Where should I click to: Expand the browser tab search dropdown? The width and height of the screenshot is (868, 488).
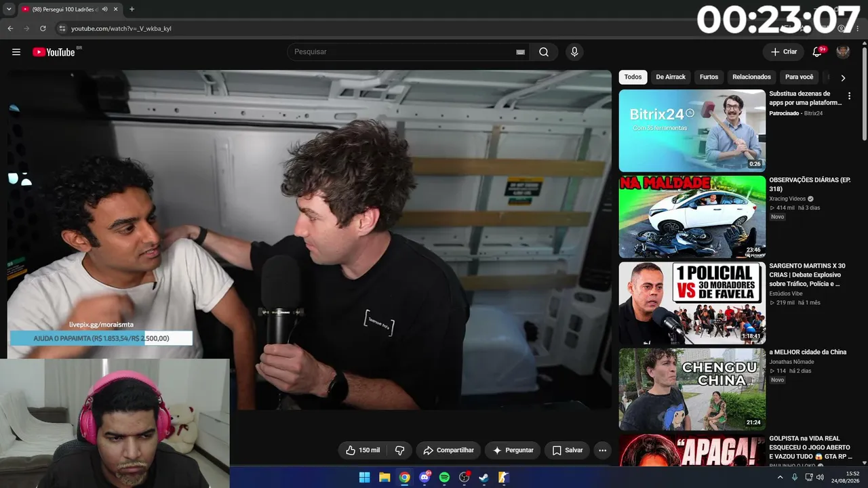[9, 9]
